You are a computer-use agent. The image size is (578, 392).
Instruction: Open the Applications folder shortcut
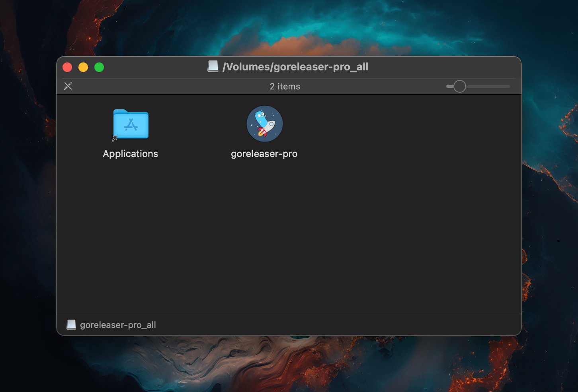tap(131, 124)
